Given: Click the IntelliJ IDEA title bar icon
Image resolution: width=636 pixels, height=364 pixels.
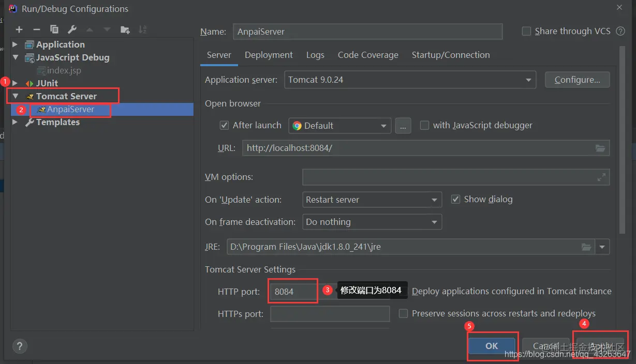Looking at the screenshot, I should (x=12, y=8).
